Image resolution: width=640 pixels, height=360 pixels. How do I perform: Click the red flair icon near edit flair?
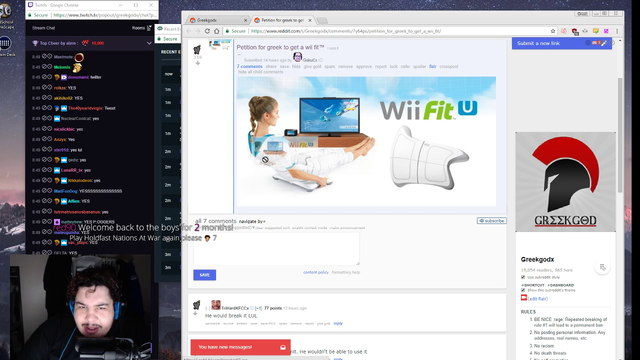(x=524, y=298)
